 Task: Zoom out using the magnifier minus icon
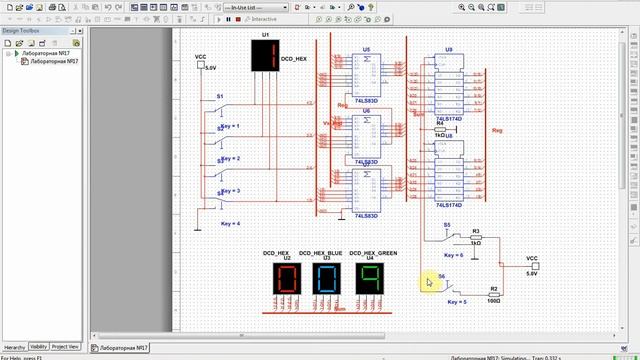tap(471, 7)
